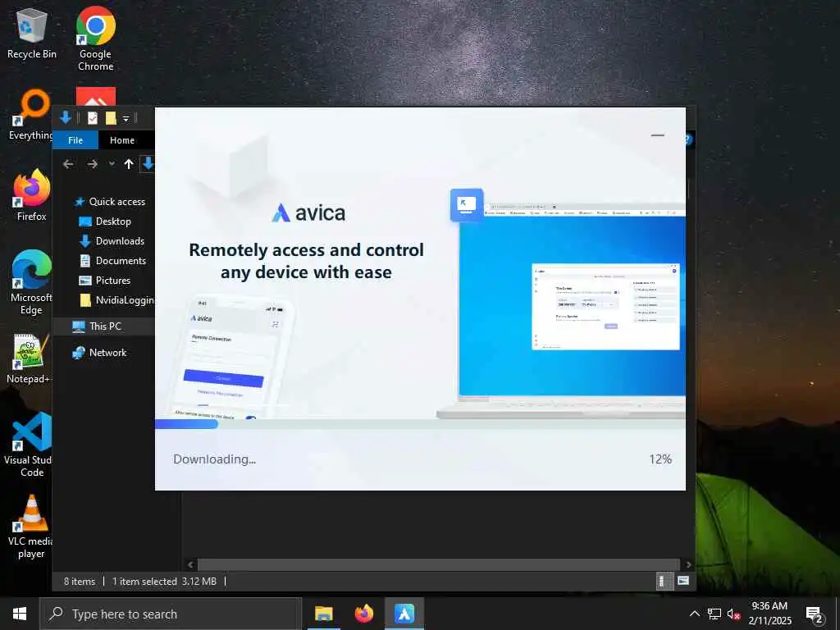Click muted volume icon in tray
This screenshot has height=630, width=840.
pyautogui.click(x=734, y=614)
